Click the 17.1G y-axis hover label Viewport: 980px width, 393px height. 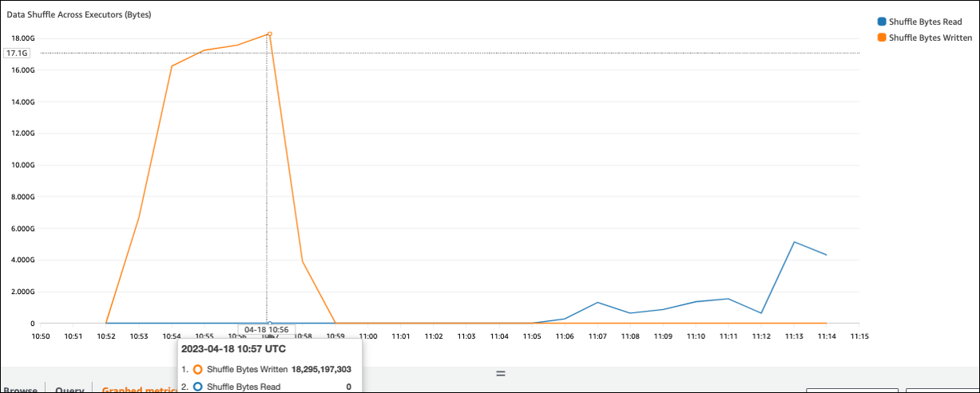[17, 54]
